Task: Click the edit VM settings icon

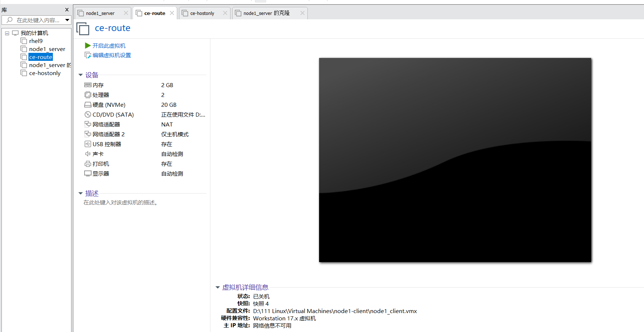Action: pos(88,55)
